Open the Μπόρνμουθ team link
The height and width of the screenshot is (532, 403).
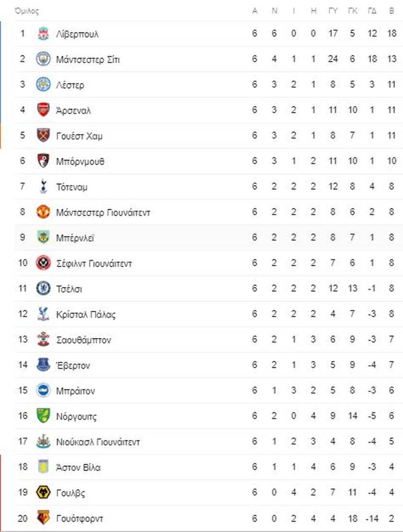click(81, 162)
